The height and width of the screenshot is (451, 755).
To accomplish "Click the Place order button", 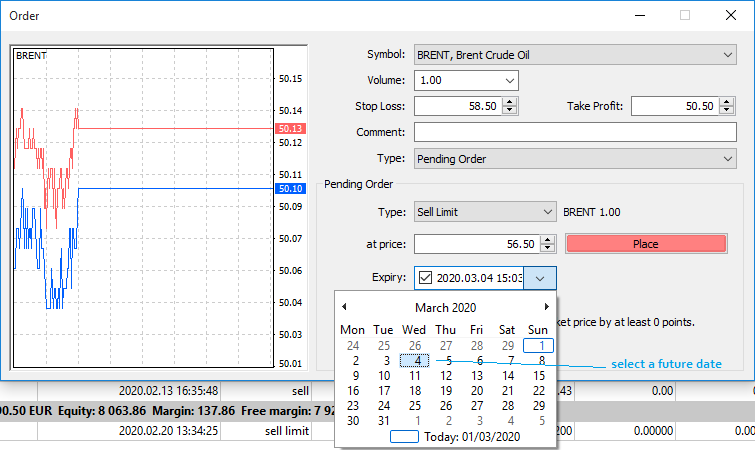I will pos(645,243).
